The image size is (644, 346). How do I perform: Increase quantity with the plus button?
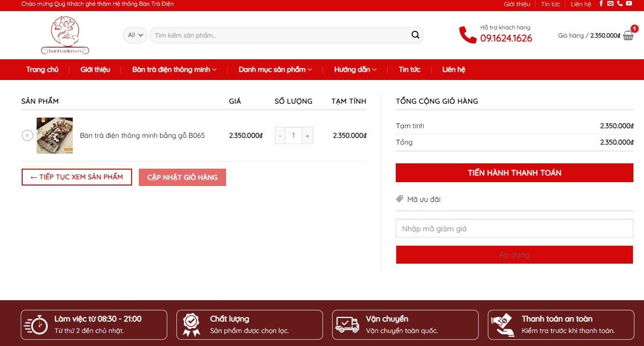pyautogui.click(x=307, y=136)
